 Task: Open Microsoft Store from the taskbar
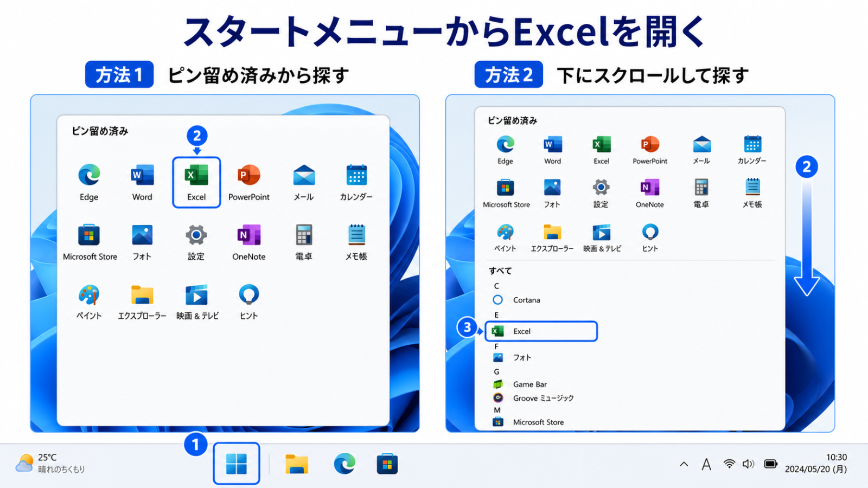(387, 464)
